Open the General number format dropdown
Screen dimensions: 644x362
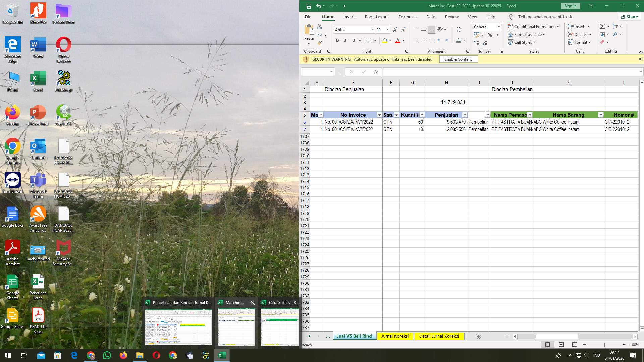498,27
